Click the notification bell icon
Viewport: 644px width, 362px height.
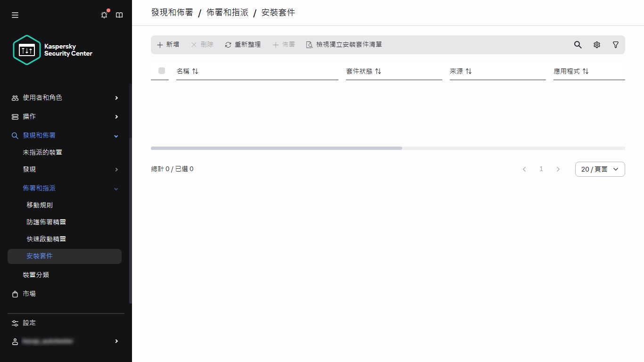[x=104, y=15]
